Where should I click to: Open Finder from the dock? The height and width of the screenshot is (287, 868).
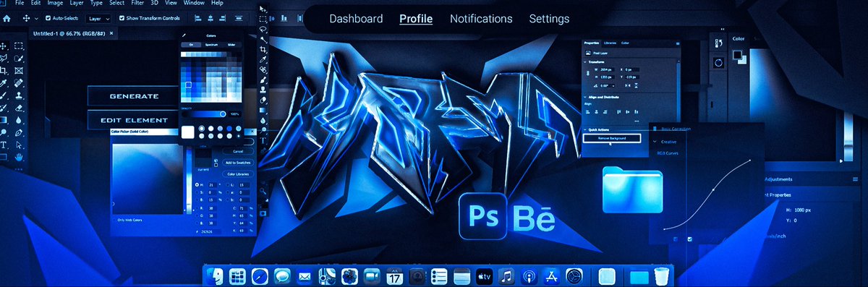[215, 276]
